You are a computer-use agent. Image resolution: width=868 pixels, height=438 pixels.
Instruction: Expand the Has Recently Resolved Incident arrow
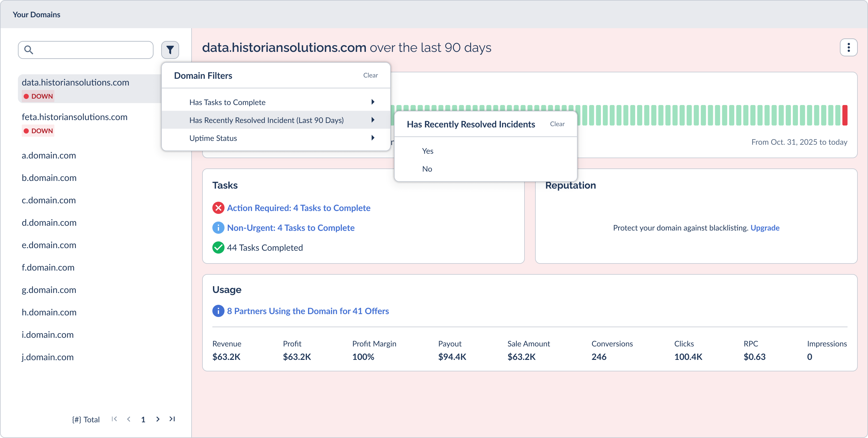tap(373, 120)
